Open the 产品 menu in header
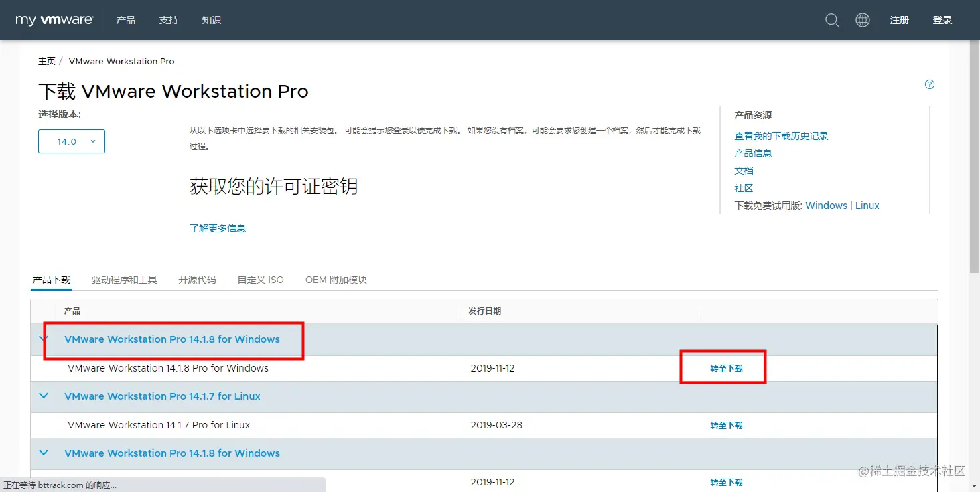 [x=126, y=20]
